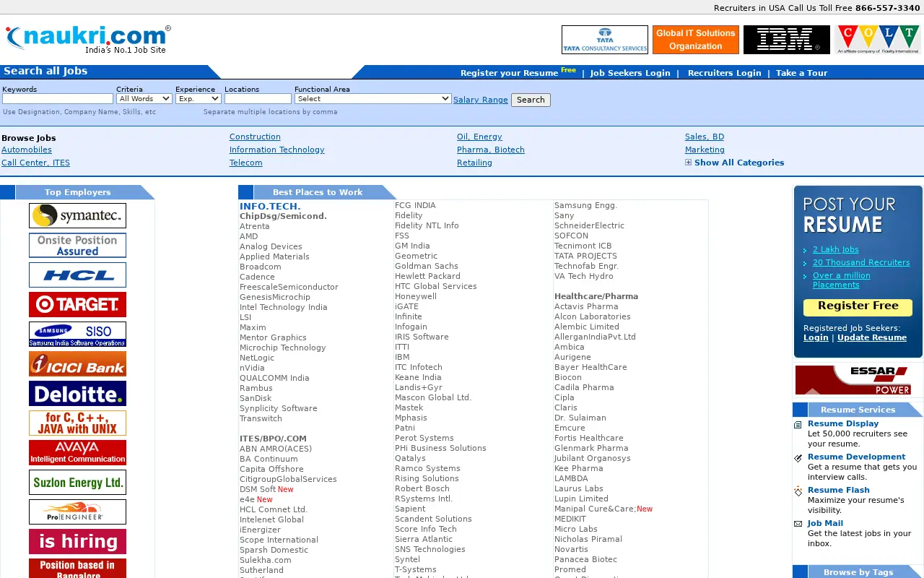The width and height of the screenshot is (924, 578).
Task: Open the Salary Range link
Action: 481,100
